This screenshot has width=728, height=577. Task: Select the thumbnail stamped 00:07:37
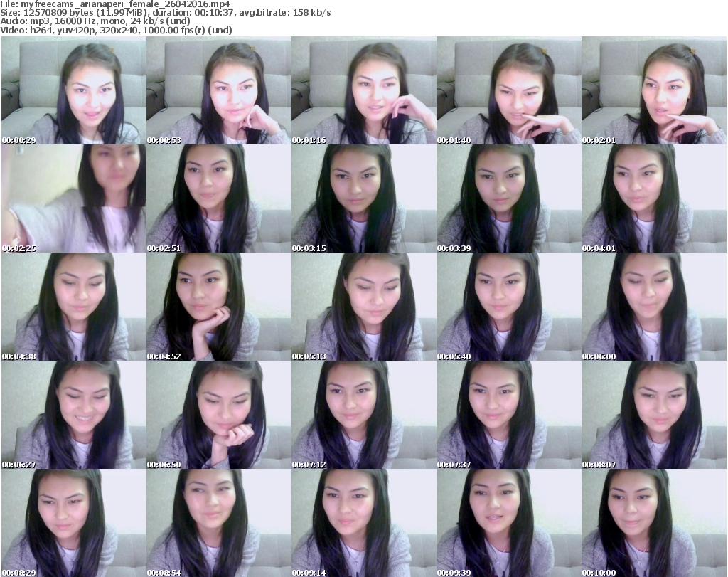(x=509, y=415)
